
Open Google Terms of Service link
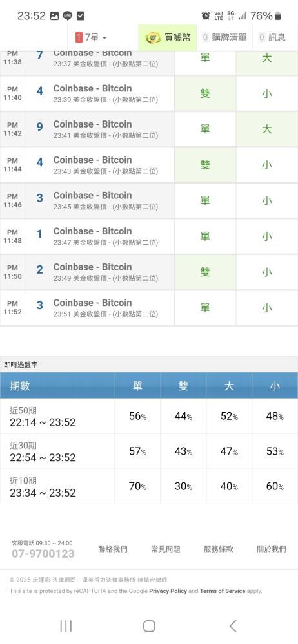(x=223, y=591)
